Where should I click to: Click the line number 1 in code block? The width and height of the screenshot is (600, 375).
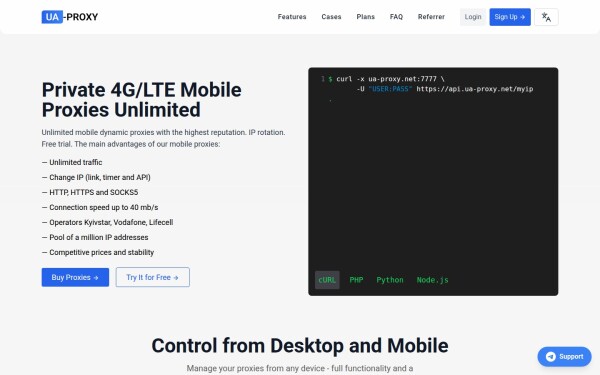click(323, 79)
